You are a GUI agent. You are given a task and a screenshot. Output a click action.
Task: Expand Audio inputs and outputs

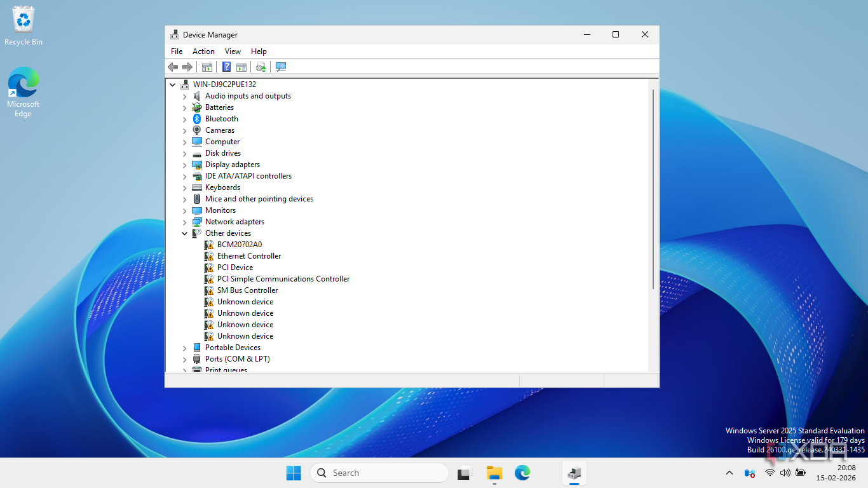pos(185,96)
